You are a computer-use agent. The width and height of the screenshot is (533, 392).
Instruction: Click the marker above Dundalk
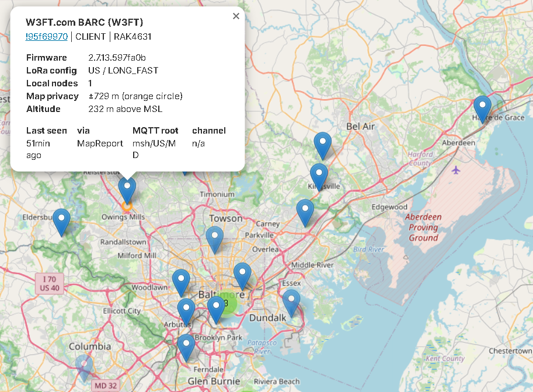coord(291,302)
